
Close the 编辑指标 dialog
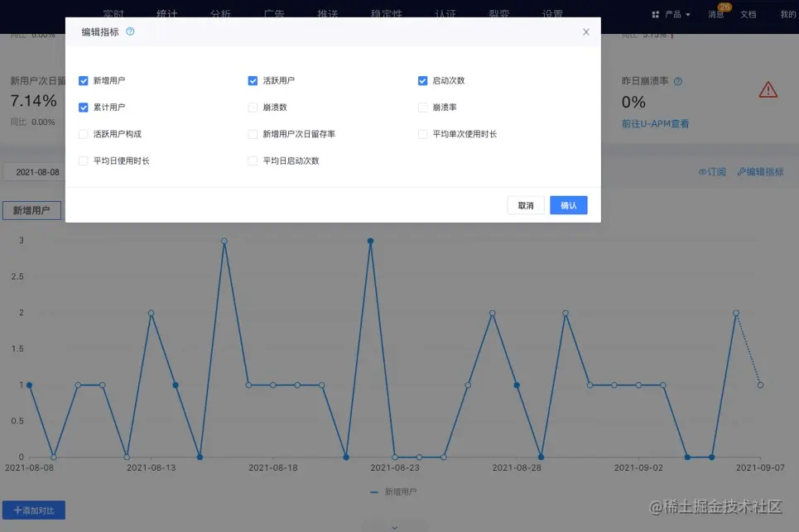tap(586, 32)
